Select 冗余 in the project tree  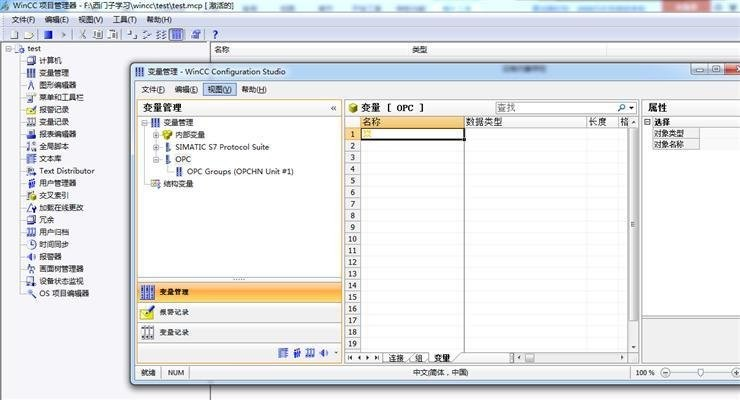46,220
